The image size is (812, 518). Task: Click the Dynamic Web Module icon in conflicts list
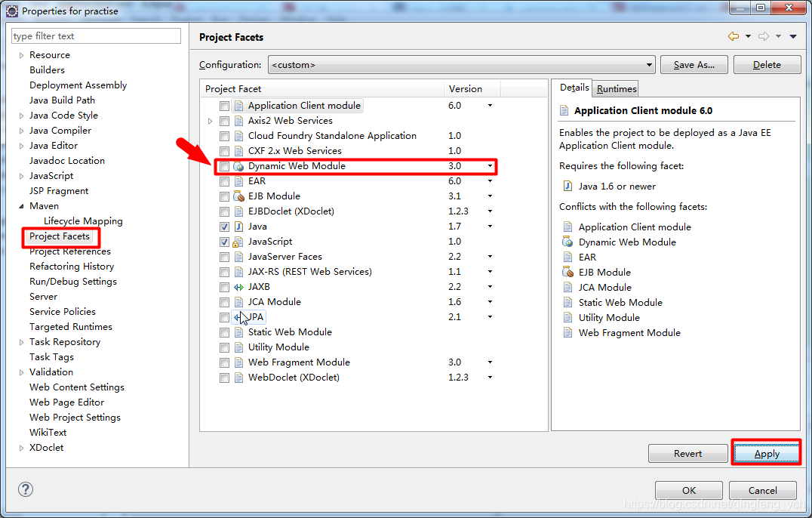point(568,242)
